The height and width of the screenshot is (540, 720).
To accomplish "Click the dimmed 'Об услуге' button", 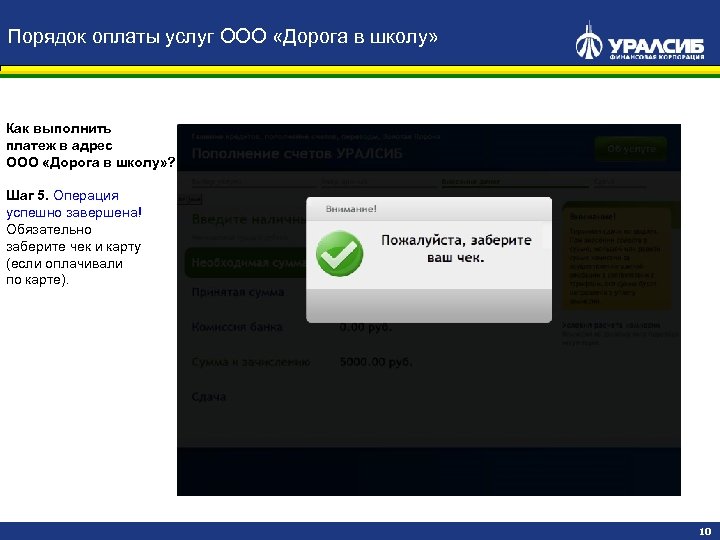I will pyautogui.click(x=631, y=149).
